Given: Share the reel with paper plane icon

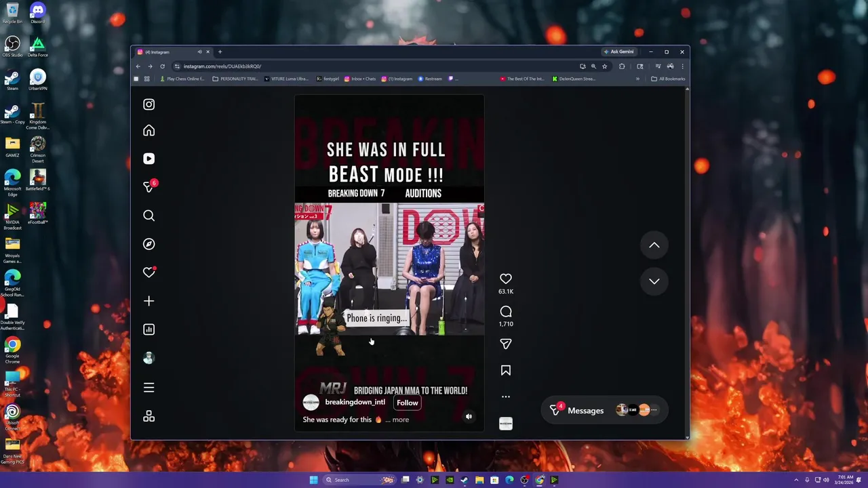Looking at the screenshot, I should [505, 344].
